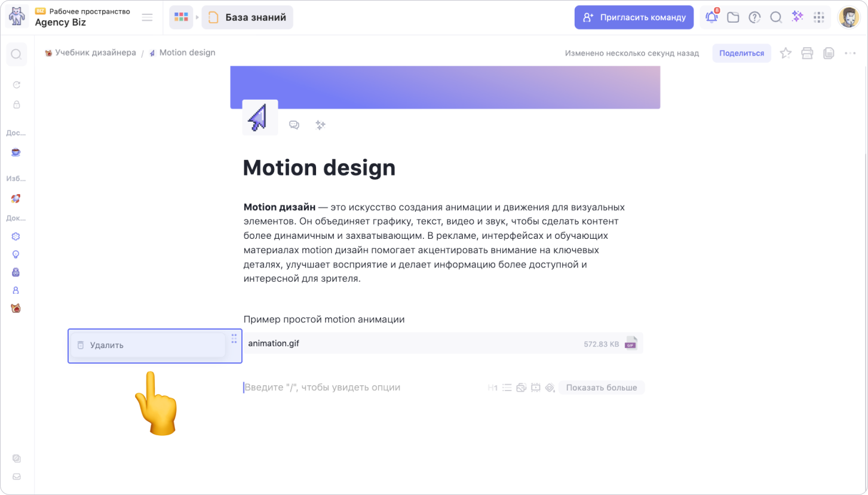868x495 pixels.
Task: Open the colorful module switcher grid
Action: coord(181,17)
